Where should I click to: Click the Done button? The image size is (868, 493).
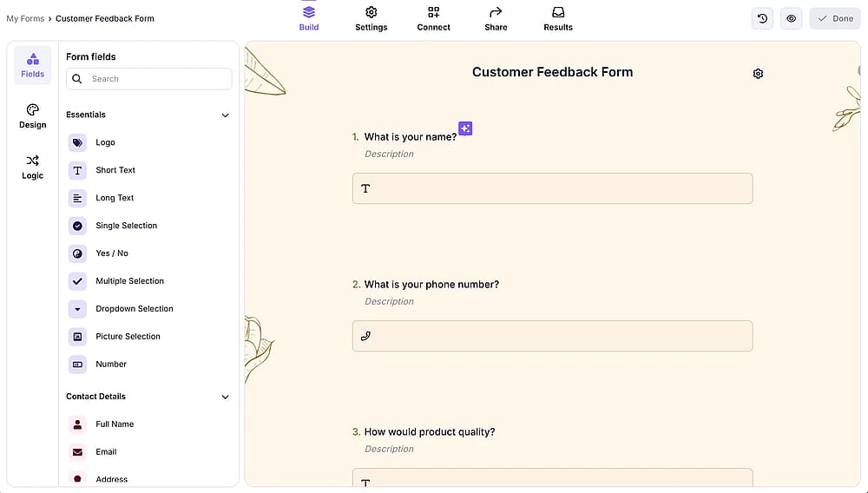835,18
